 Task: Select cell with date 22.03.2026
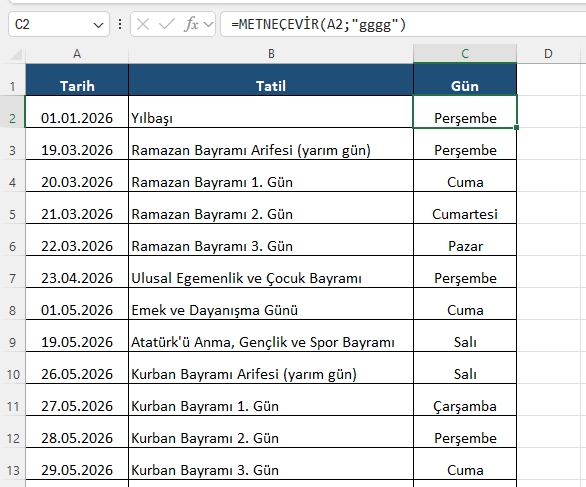[x=77, y=240]
